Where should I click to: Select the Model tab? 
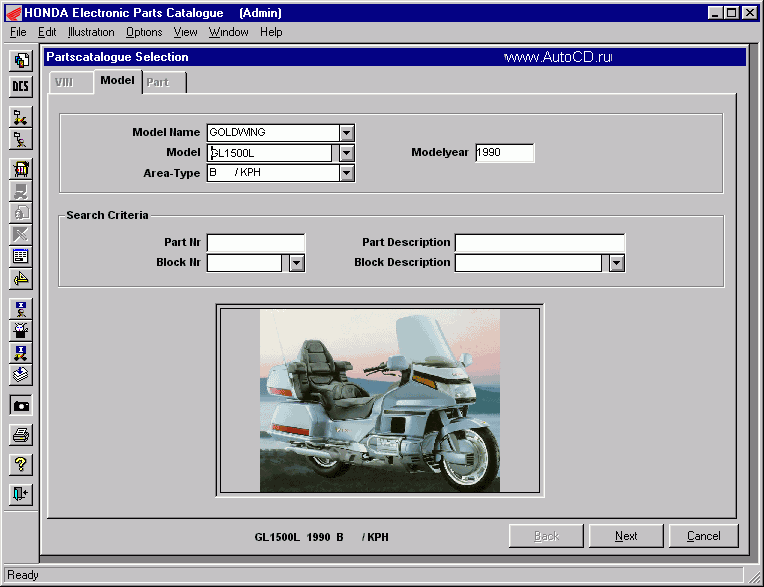pos(117,80)
